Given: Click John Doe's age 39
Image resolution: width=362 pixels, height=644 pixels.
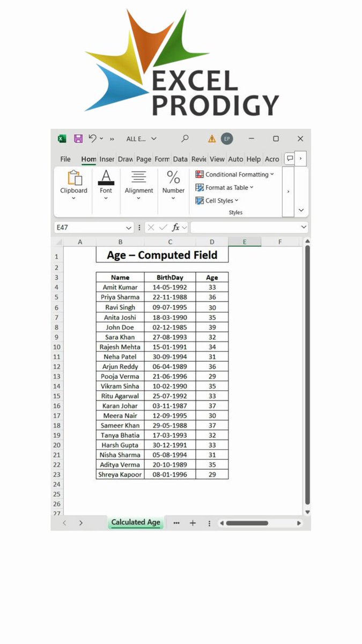Looking at the screenshot, I should 212,327.
